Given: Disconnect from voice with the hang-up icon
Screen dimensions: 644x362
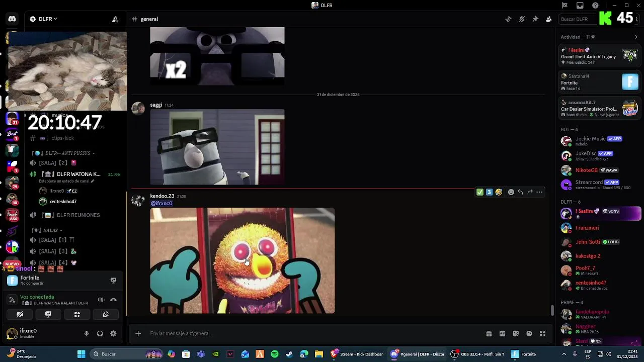Looking at the screenshot, I should point(113,300).
